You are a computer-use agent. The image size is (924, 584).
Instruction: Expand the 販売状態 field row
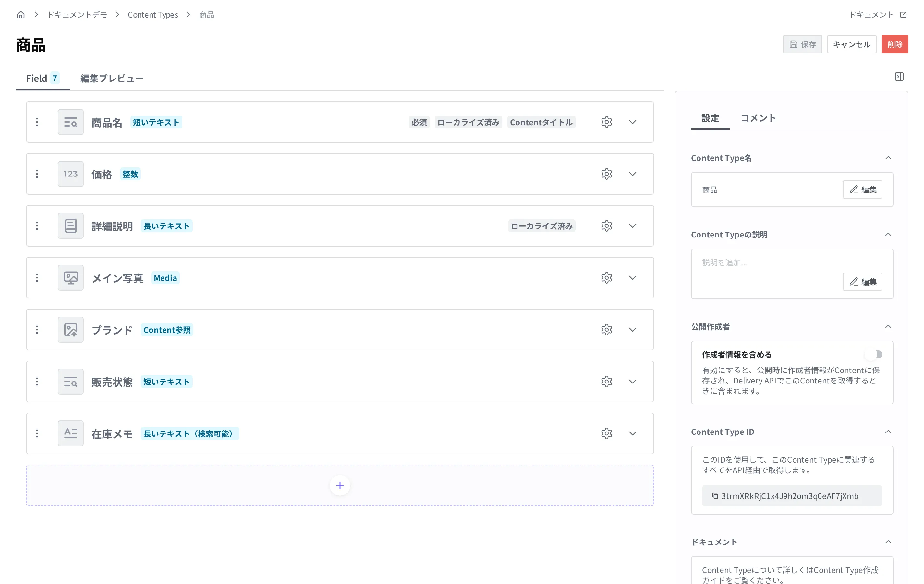(x=632, y=382)
